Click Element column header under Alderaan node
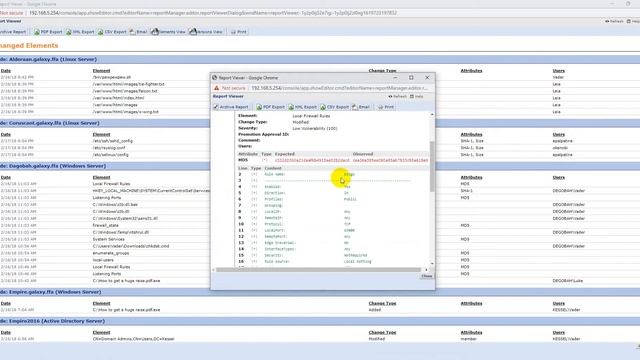 point(101,71)
